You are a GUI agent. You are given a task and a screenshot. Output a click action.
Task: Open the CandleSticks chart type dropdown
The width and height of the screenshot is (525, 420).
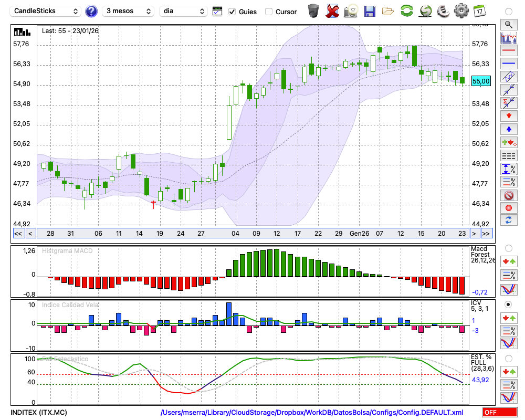46,11
